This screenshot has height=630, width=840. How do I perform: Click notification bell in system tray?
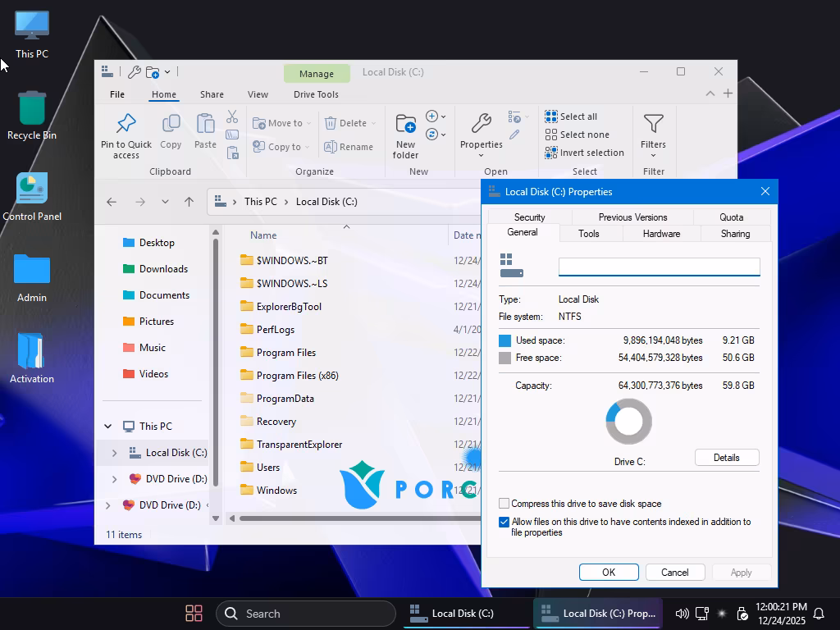tap(818, 614)
